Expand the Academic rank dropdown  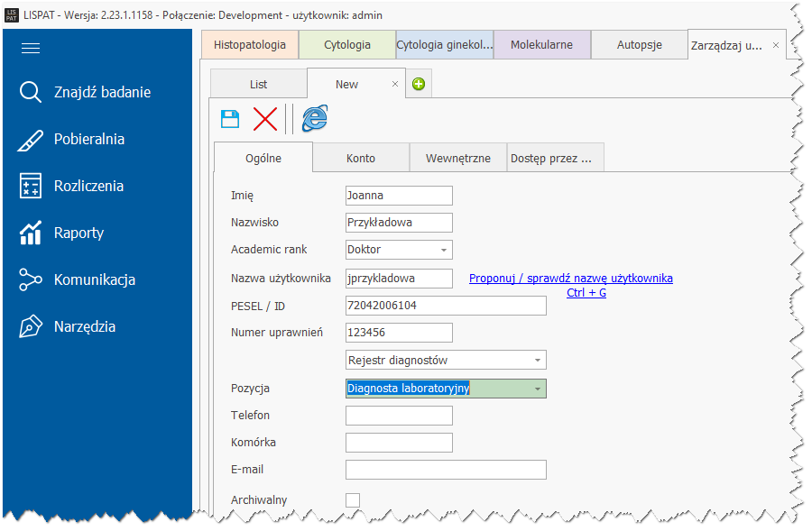[x=444, y=250]
